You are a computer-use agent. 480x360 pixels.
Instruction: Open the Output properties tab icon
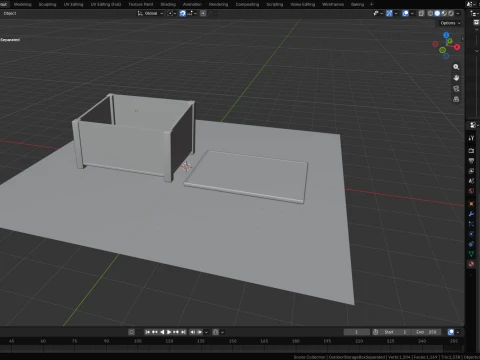(471, 161)
